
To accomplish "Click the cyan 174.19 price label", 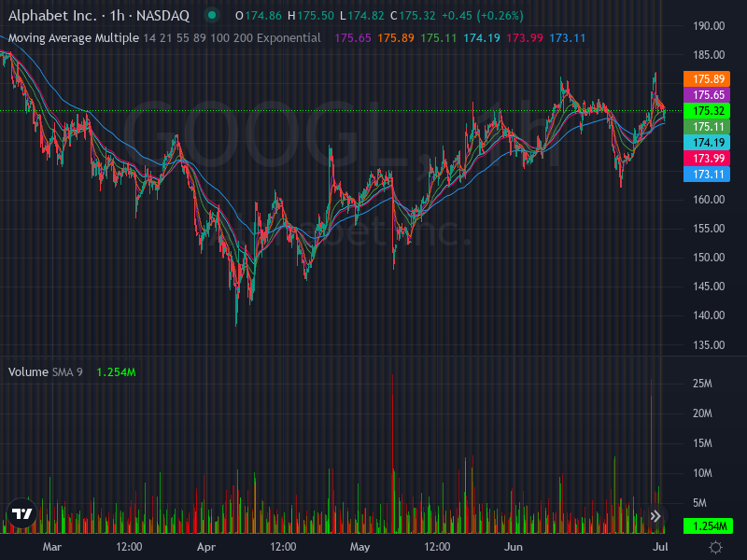I will 707,143.
